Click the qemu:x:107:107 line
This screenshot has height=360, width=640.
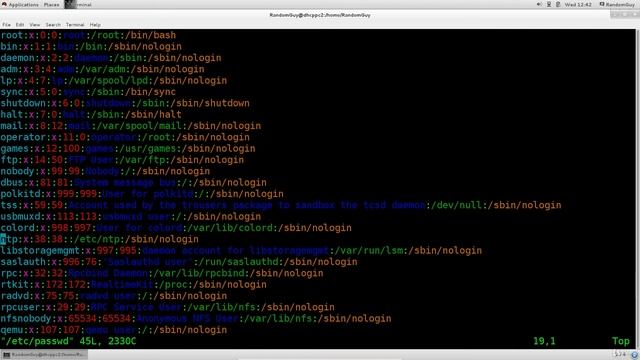tap(113, 330)
